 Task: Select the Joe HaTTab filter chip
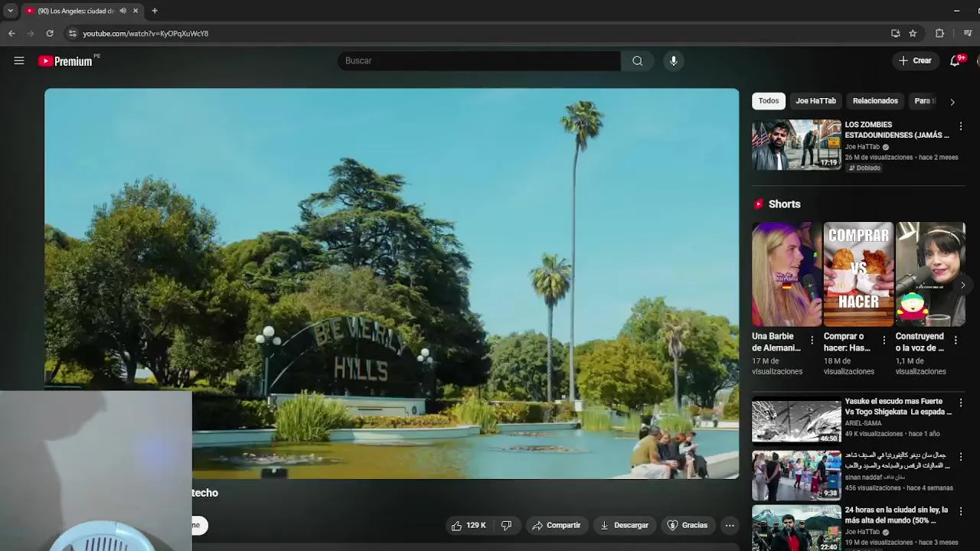[x=815, y=101]
